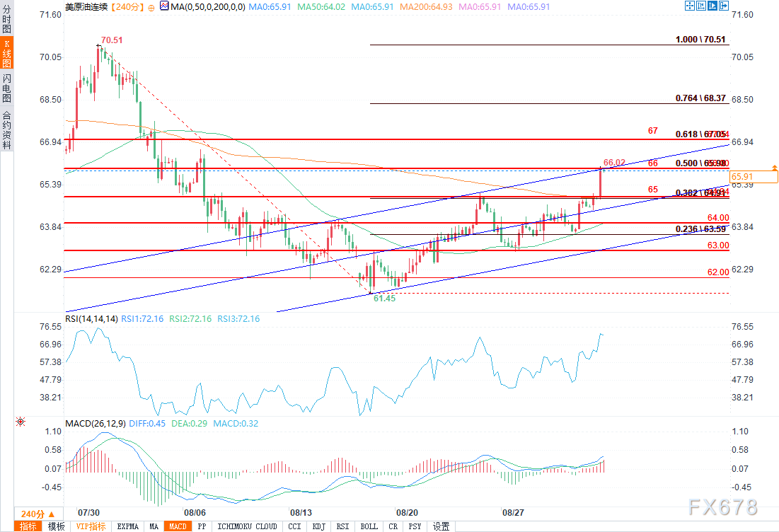Viewport: 779px width, 532px height.
Task: Click the jump-to-start chart axis icon
Action: pyautogui.click(x=701, y=6)
